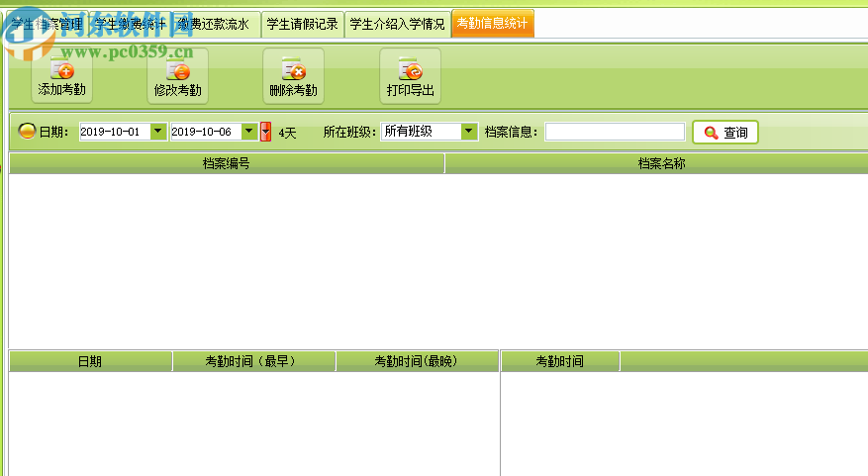Viewport: 868px width, 476px height.
Task: Click the 日期 column header in lower table
Action: point(90,361)
